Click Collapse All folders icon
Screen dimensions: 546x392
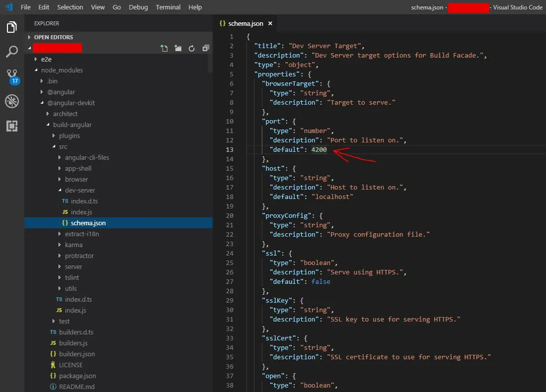pos(206,48)
